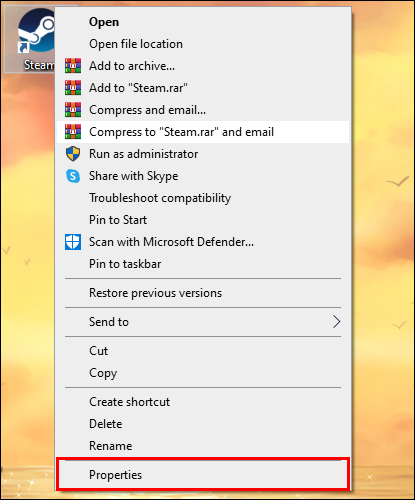Click WinRAR icon beside Compress and email
The height and width of the screenshot is (500, 415).
pos(73,110)
